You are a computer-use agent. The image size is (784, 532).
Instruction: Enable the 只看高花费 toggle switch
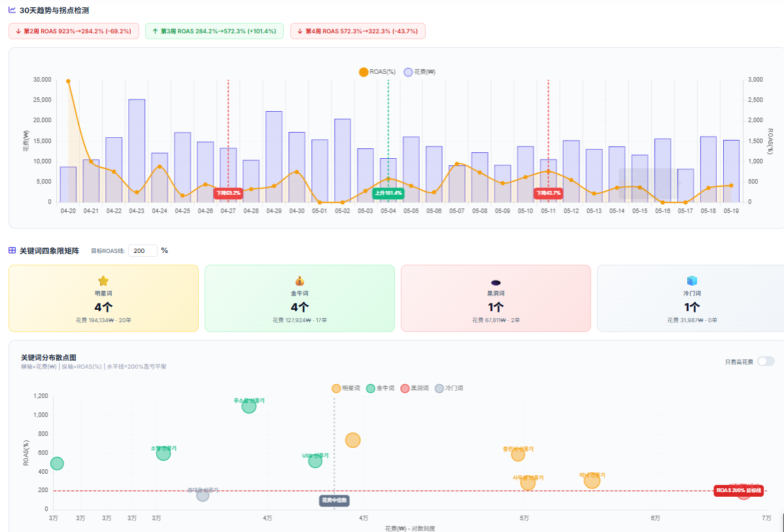pyautogui.click(x=766, y=361)
